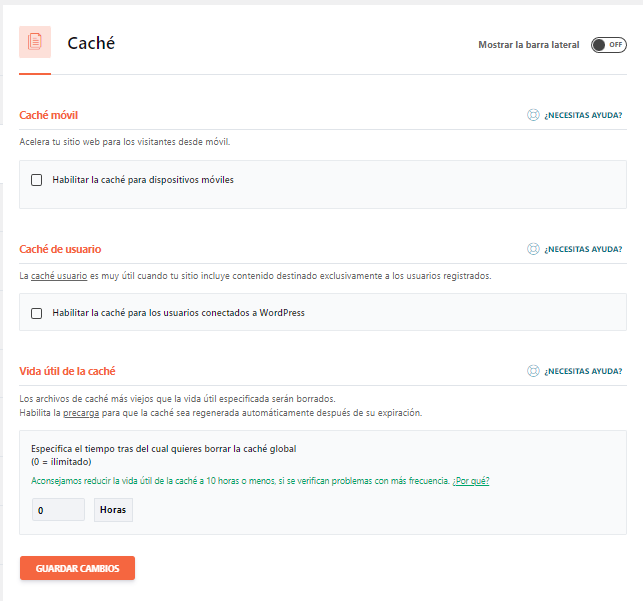643x601 pixels.
Task: Click the cache lifespan number input field
Action: point(58,510)
